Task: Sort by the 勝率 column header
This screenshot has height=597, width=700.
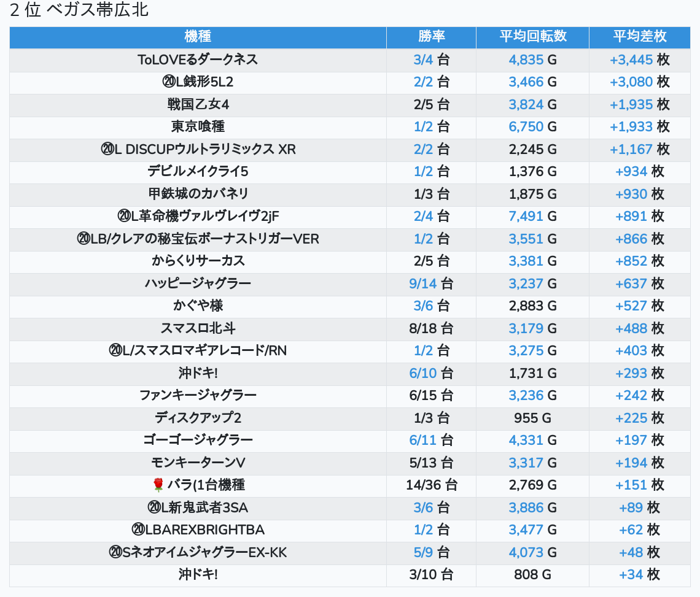Action: click(431, 36)
